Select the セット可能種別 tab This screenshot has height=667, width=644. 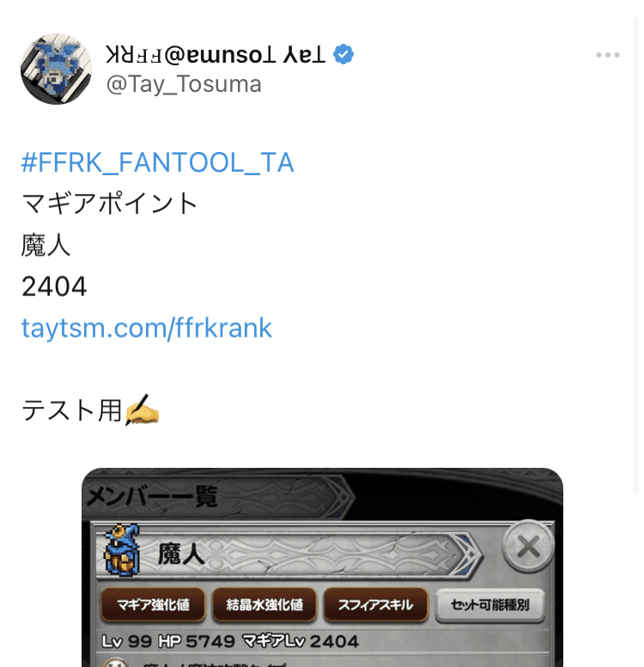pos(490,604)
